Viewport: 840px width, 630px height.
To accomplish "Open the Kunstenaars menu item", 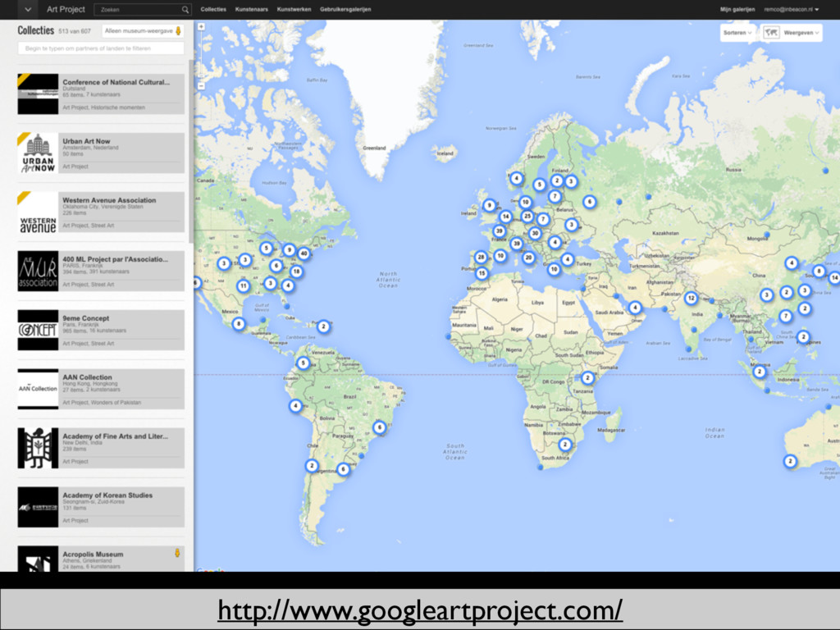I will pos(251,10).
